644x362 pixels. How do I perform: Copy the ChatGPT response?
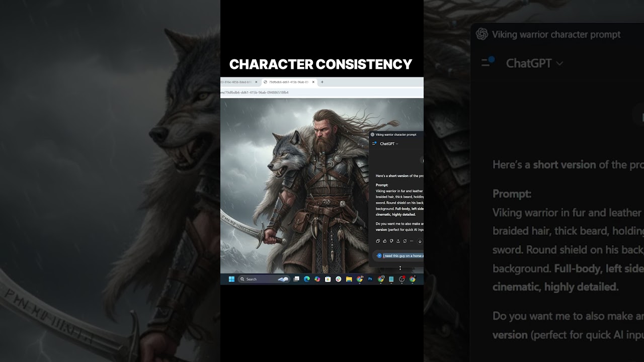coord(378,241)
